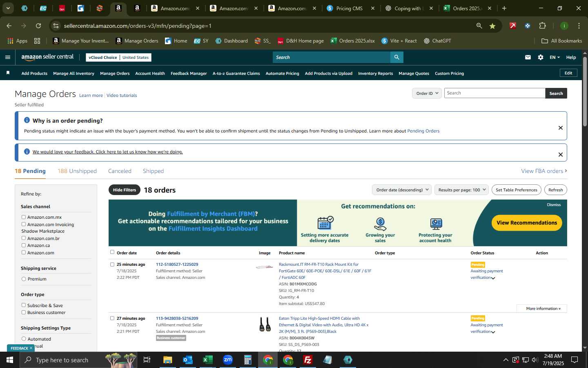The width and height of the screenshot is (588, 368).
Task: Dismiss the 'Why is an order pending' notice
Action: pos(561,128)
